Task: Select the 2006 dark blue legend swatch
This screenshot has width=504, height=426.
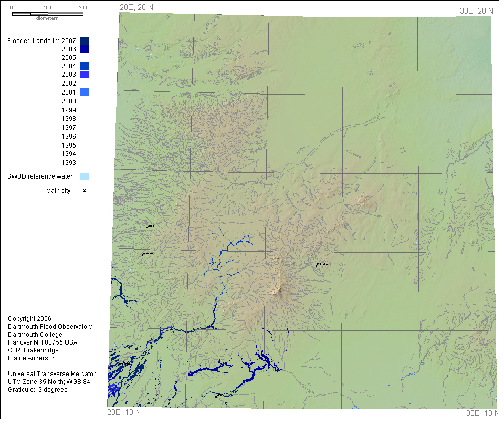Action: pos(85,49)
